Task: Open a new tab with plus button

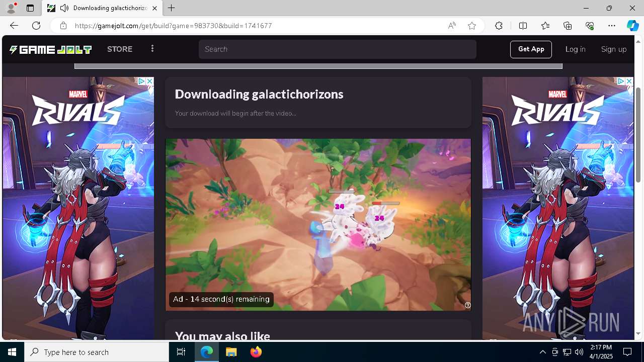Action: coord(172,8)
